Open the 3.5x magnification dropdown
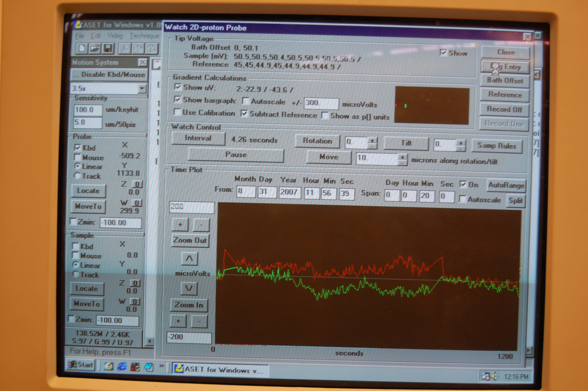This screenshot has width=588, height=391. click(142, 88)
